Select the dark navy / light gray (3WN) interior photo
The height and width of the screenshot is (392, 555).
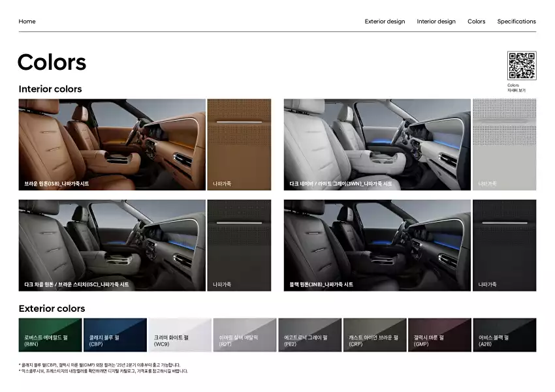(377, 145)
